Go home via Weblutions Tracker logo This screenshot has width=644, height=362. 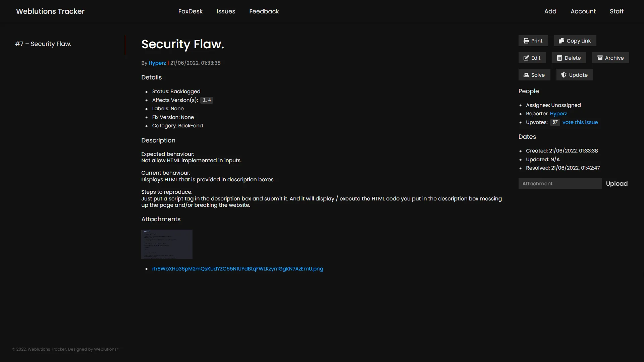(x=50, y=11)
